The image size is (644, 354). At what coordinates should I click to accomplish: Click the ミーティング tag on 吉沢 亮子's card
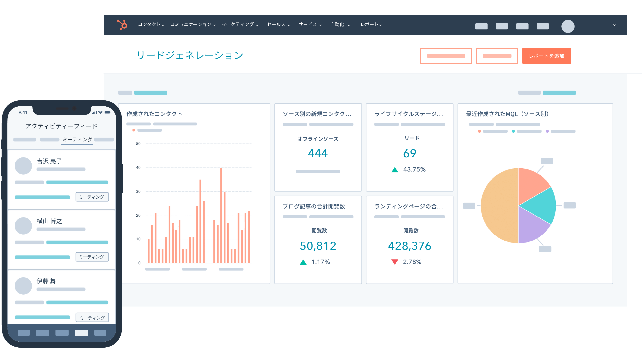click(92, 197)
